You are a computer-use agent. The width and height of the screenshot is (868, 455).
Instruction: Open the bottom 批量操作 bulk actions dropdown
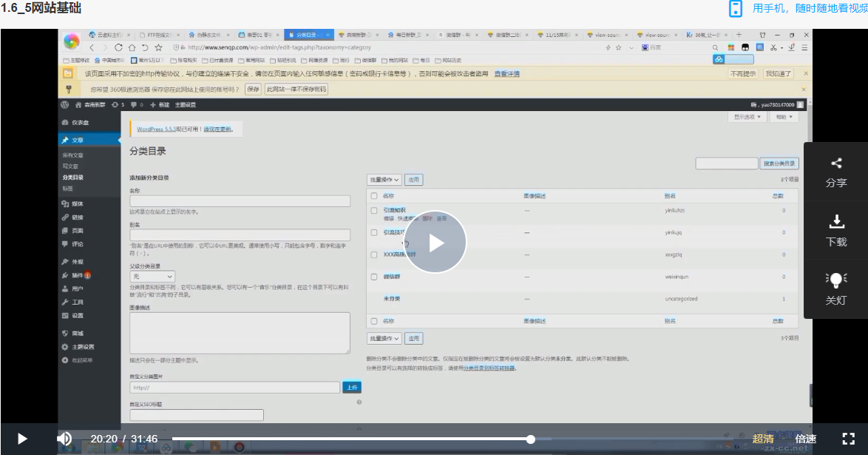click(384, 338)
